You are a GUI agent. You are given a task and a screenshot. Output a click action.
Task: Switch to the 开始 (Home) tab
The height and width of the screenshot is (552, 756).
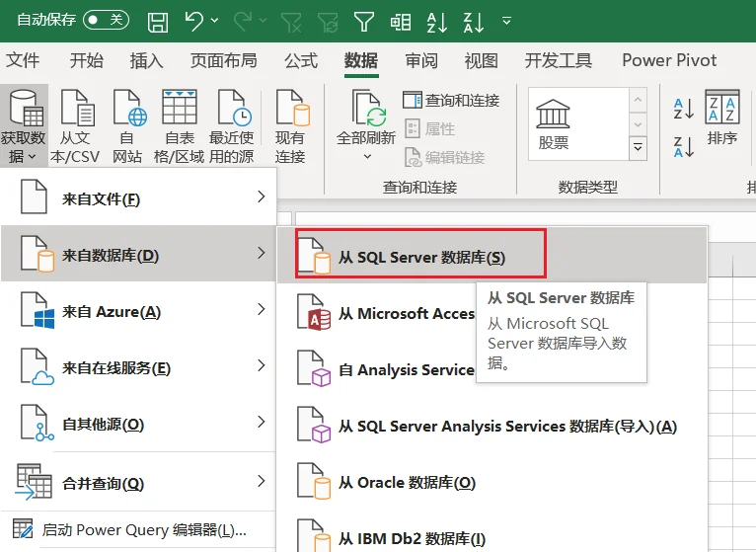(87, 60)
